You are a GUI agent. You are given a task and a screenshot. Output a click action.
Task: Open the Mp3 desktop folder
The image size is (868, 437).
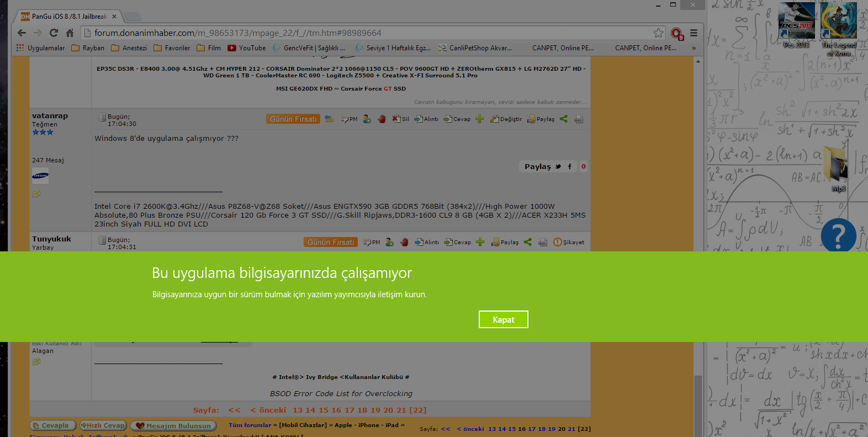click(838, 169)
